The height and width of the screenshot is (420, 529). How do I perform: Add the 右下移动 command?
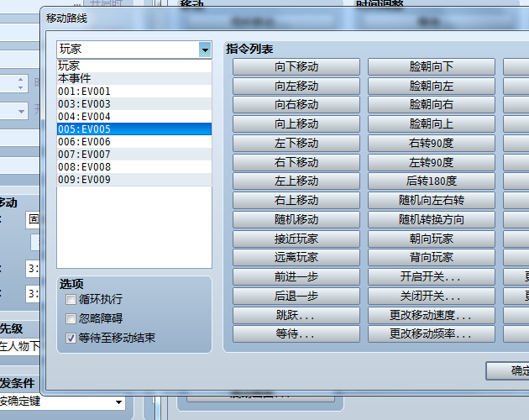coord(296,162)
